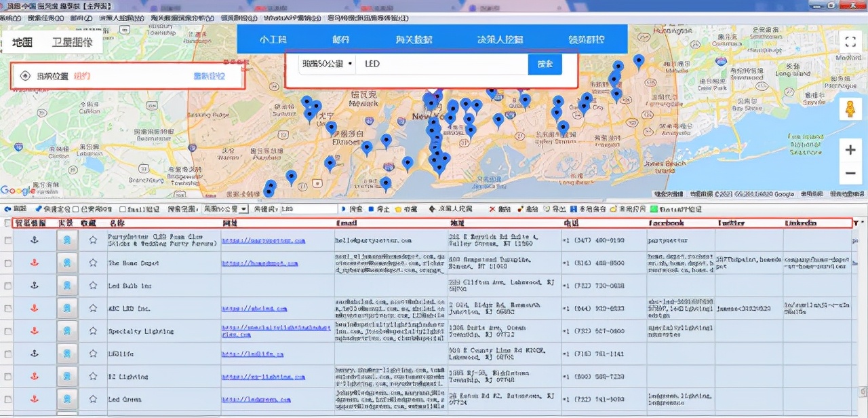Open the search icon button in The Home Depot row
868x418 pixels.
coord(66,263)
